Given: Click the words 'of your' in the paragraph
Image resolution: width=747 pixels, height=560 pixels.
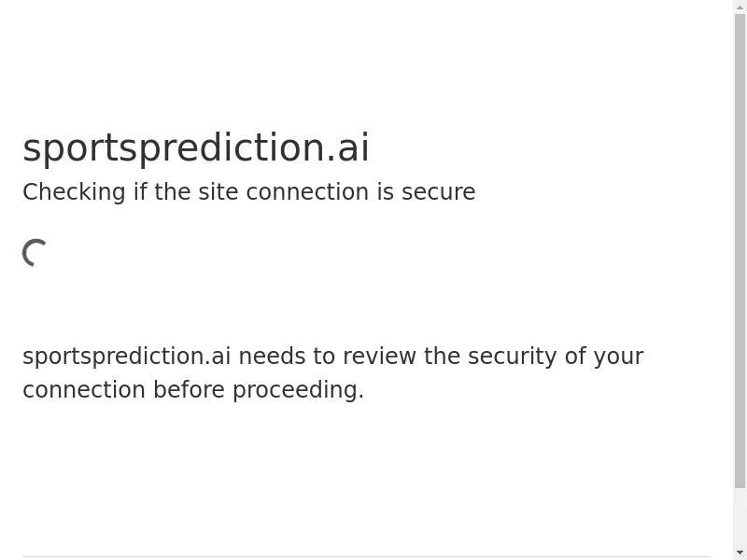Looking at the screenshot, I should click(x=604, y=357).
